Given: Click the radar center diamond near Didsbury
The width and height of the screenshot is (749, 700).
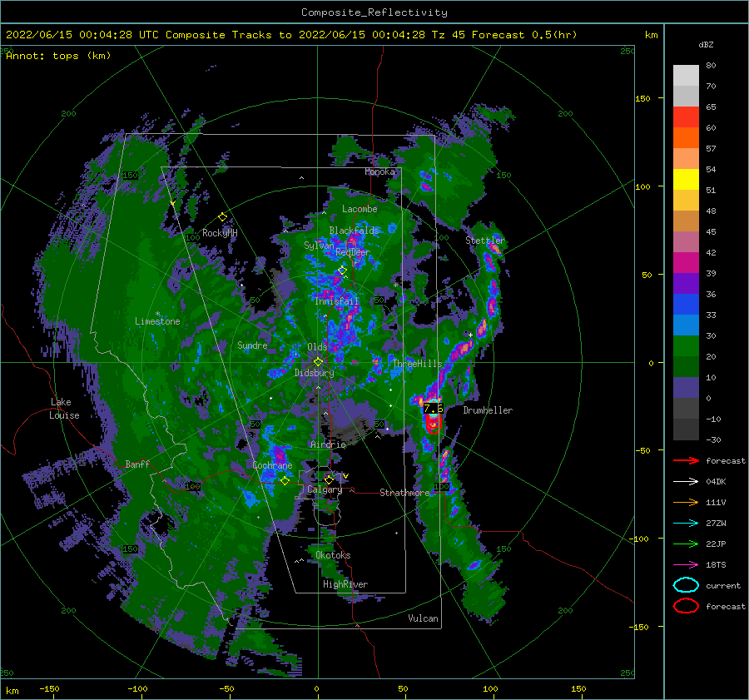Looking at the screenshot, I should pos(318,362).
